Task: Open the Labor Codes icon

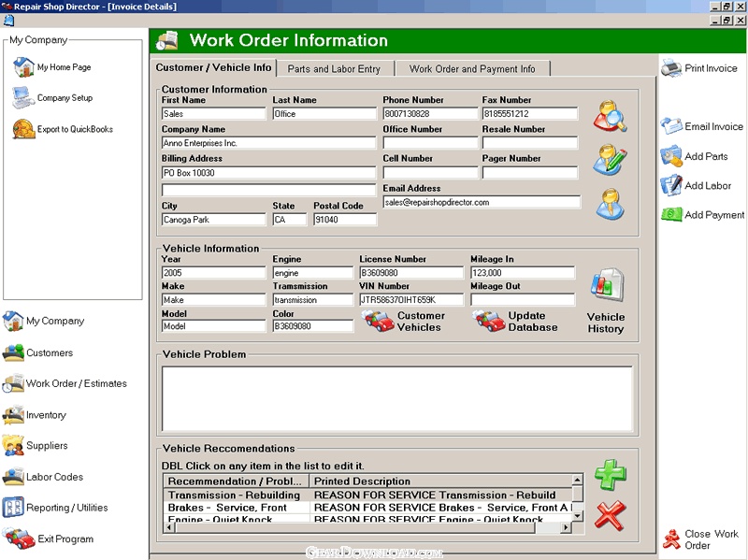Action: pyautogui.click(x=13, y=477)
